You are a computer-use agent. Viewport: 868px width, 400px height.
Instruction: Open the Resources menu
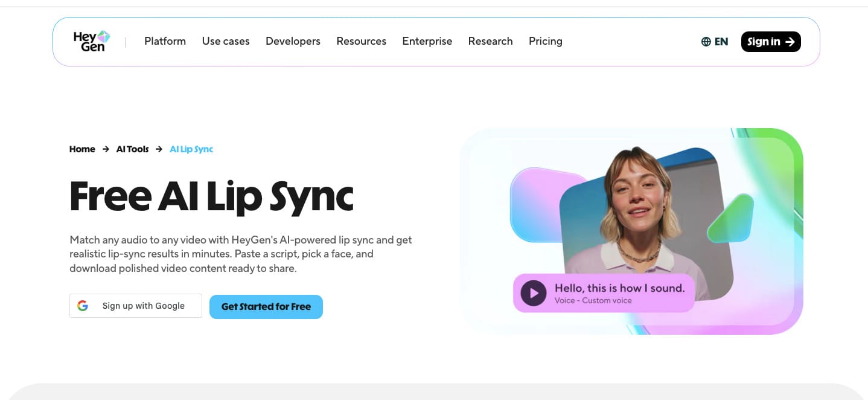tap(361, 41)
